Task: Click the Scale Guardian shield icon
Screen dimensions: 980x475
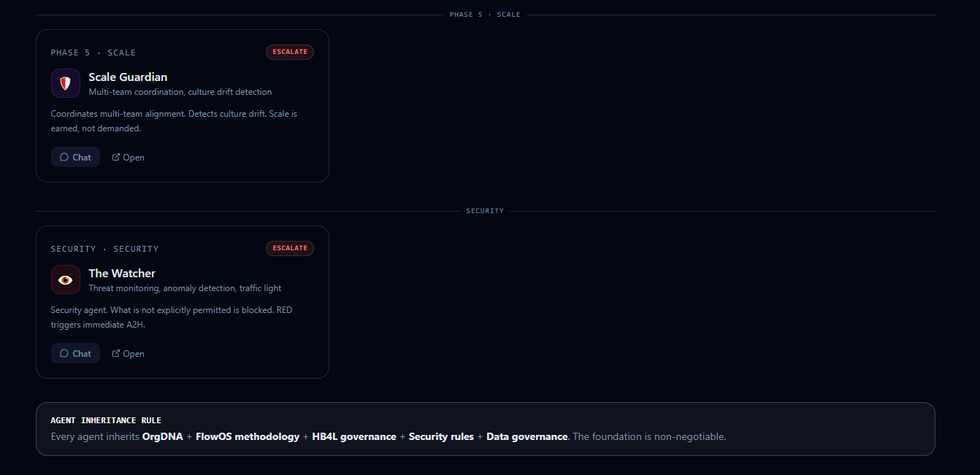Action: (x=66, y=83)
